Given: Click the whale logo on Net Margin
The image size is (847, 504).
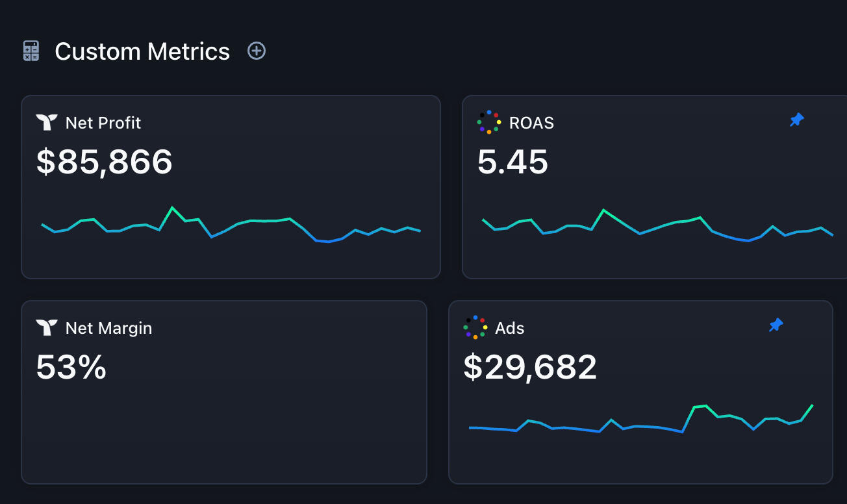Looking at the screenshot, I should pos(47,328).
